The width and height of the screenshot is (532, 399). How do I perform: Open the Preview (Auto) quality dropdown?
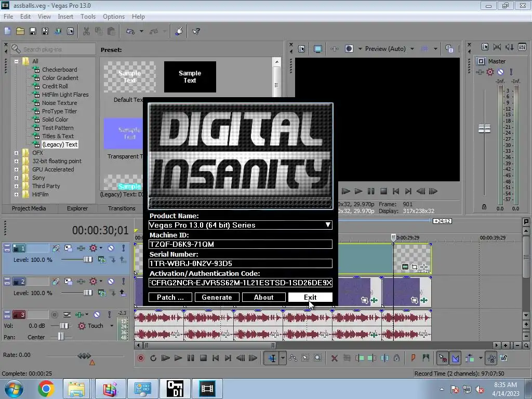[x=412, y=49]
